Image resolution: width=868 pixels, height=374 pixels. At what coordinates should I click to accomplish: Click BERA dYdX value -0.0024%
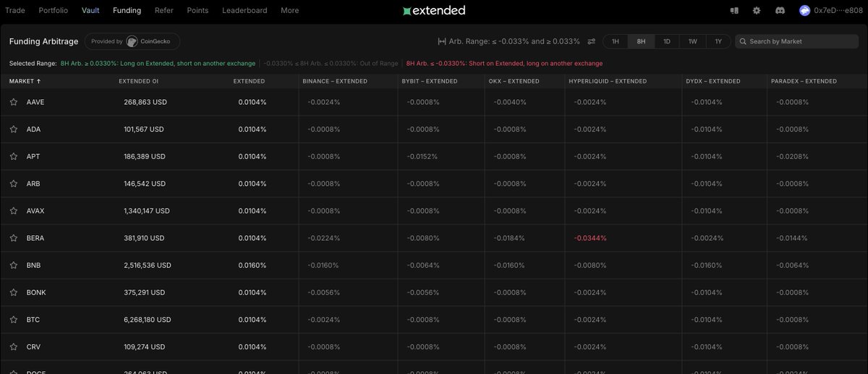tap(707, 238)
